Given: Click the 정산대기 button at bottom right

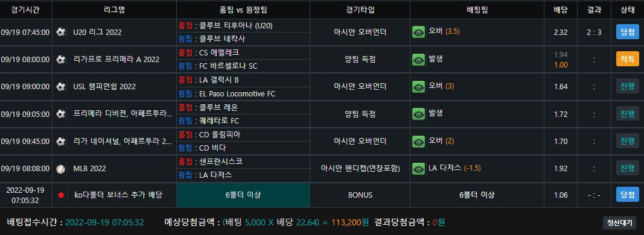Looking at the screenshot, I should [619, 223].
